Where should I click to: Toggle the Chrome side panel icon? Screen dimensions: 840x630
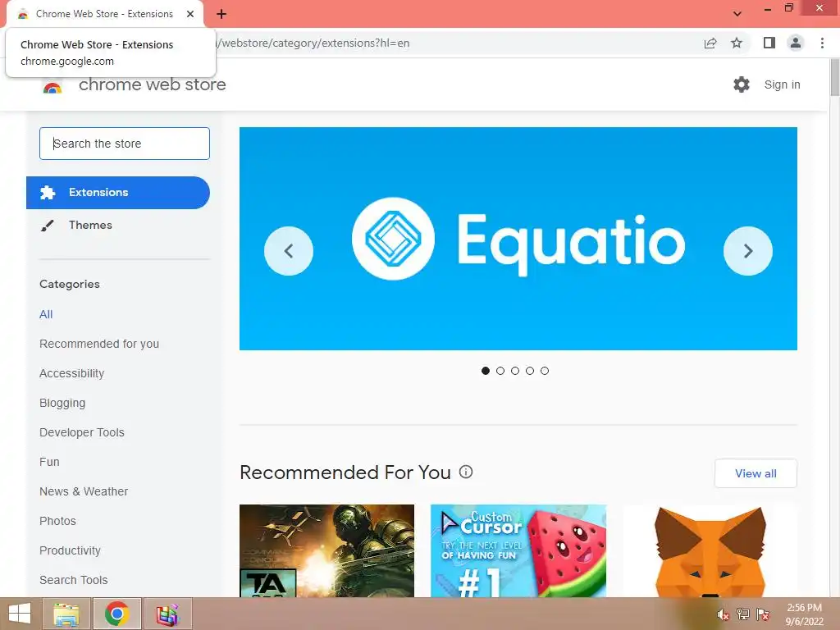click(x=769, y=43)
